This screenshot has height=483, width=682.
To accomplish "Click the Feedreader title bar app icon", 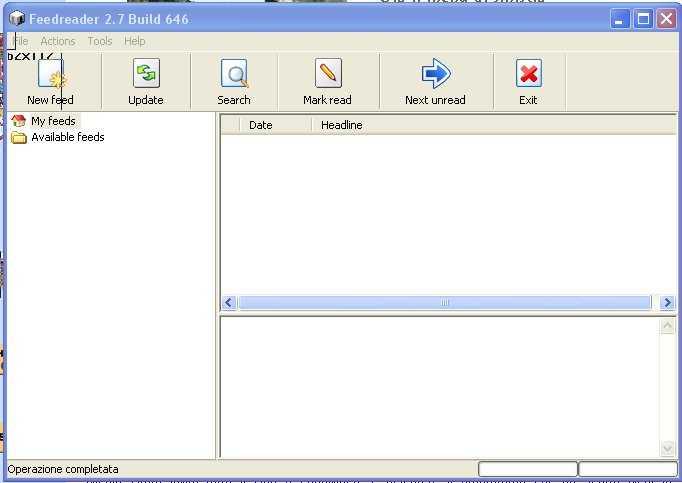I will (x=16, y=19).
